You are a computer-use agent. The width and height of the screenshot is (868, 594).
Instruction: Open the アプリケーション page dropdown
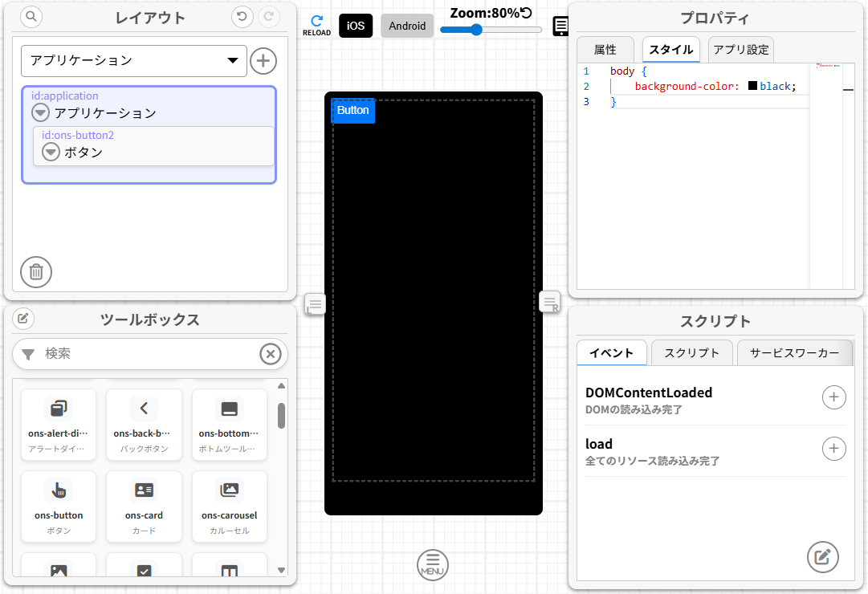133,60
